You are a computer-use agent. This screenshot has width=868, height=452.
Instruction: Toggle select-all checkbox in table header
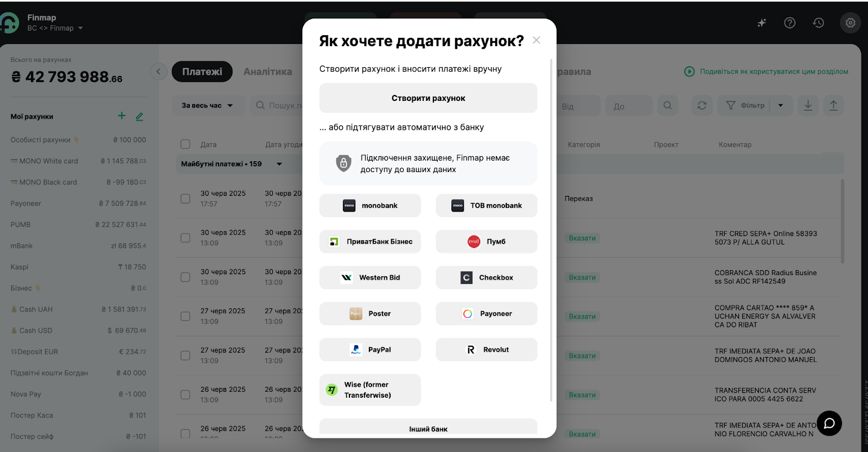click(186, 144)
